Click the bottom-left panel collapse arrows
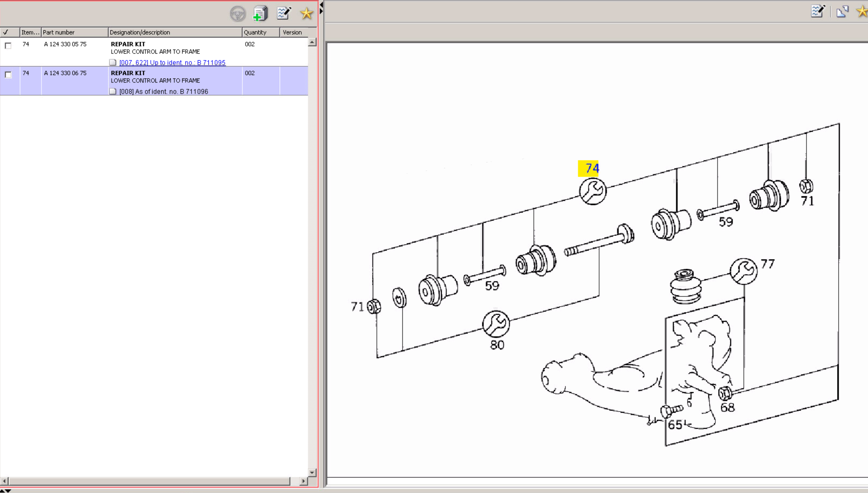The height and width of the screenshot is (493, 868). (5, 490)
